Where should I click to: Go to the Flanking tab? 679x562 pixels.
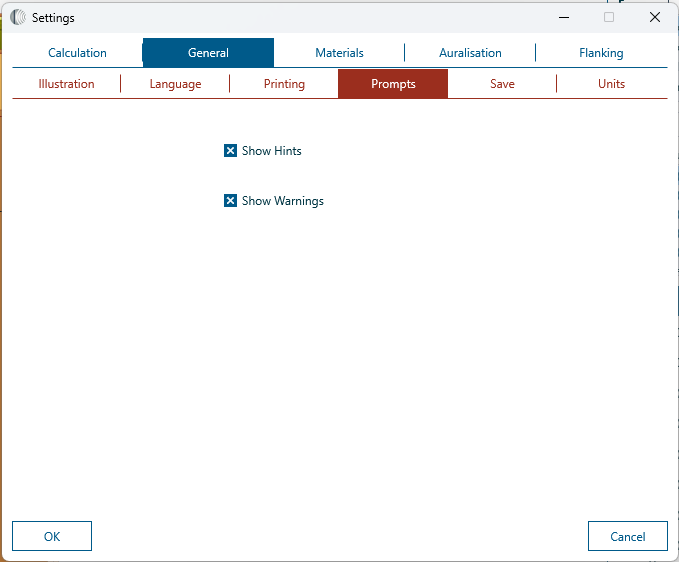(x=601, y=53)
